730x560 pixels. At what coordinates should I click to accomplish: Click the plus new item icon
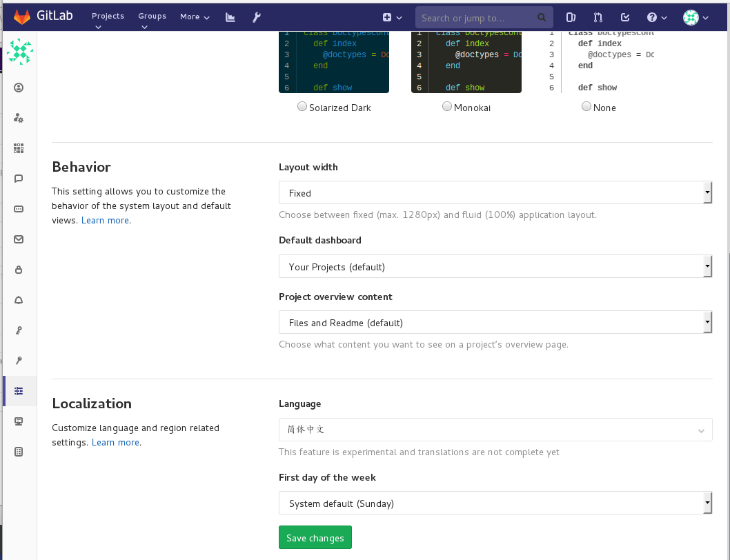[x=387, y=17]
